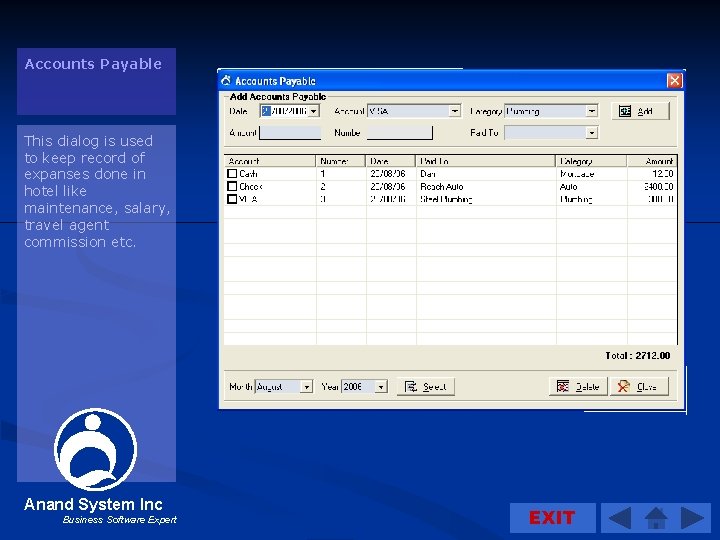Click the Paid To column header

coord(486,161)
